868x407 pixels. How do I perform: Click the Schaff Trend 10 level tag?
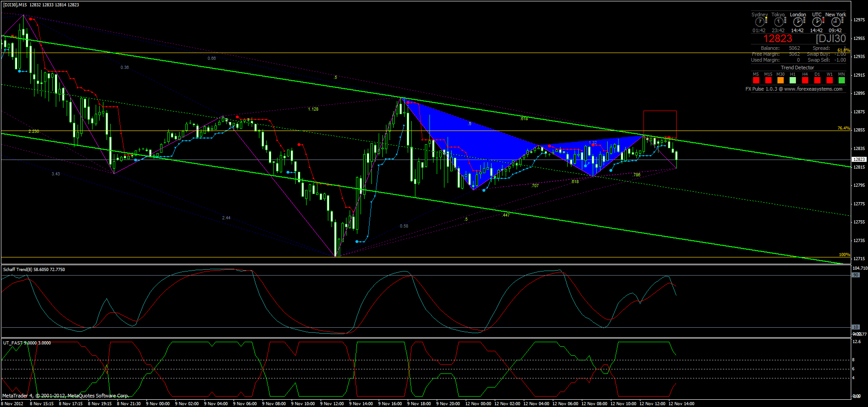click(856, 327)
